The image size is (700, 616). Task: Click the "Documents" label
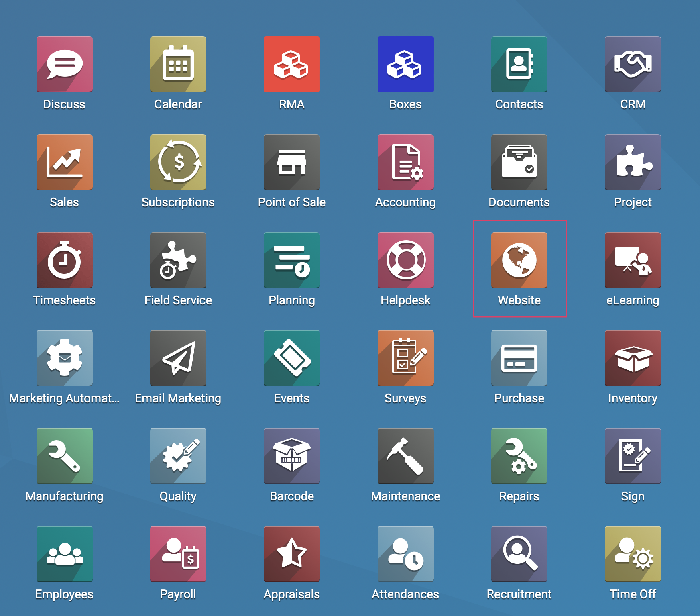[x=519, y=202]
